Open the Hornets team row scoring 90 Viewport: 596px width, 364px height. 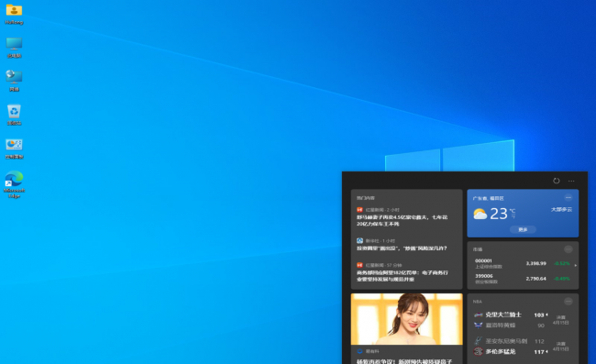click(512, 325)
